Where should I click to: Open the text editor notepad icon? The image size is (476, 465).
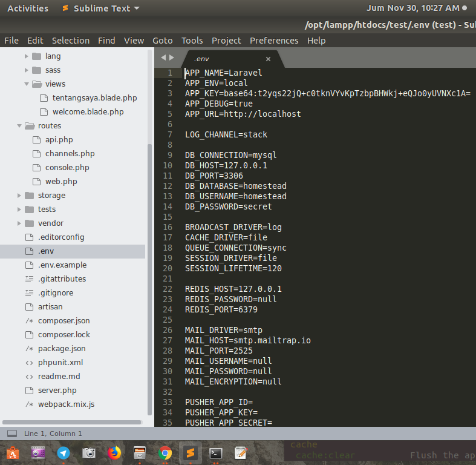coord(241,453)
